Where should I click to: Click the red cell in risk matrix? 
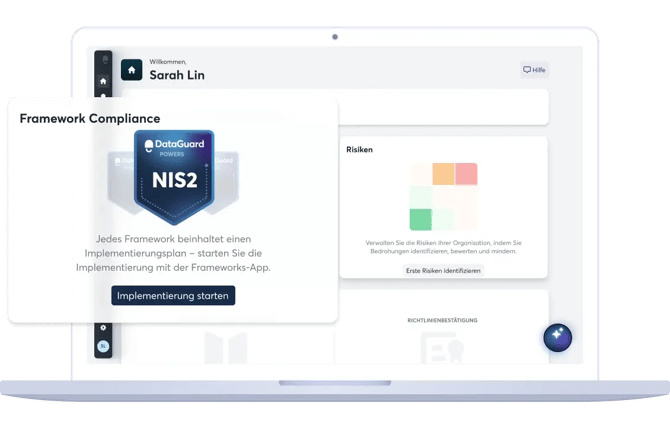coord(466,174)
